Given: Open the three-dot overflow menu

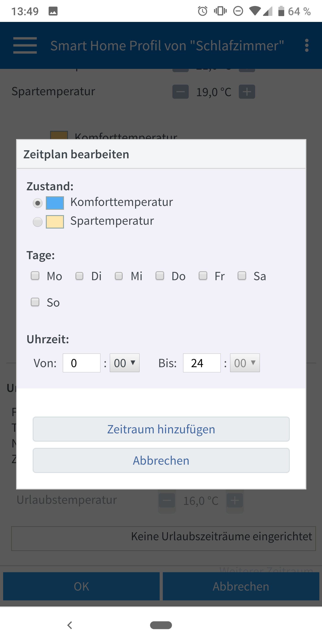Looking at the screenshot, I should (307, 45).
